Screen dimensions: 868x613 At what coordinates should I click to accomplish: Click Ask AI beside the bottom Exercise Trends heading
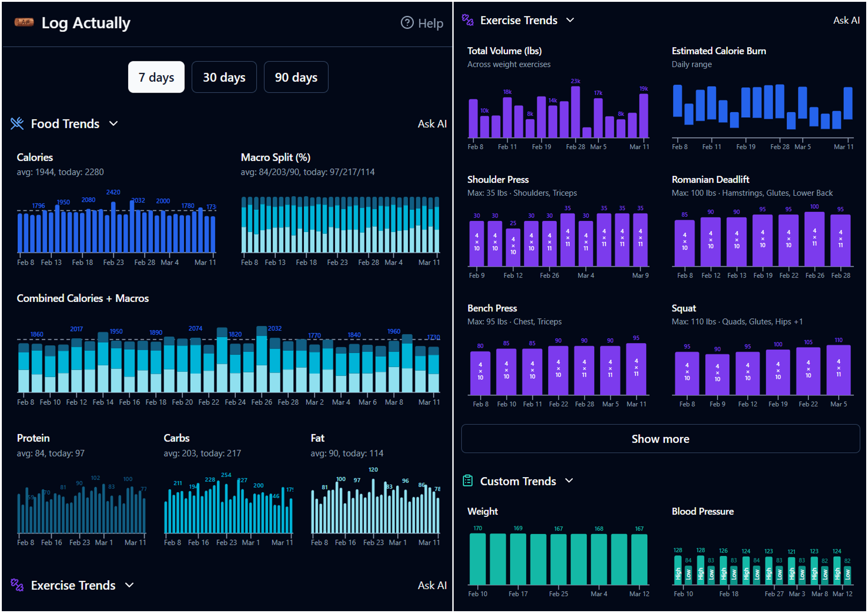pyautogui.click(x=432, y=585)
